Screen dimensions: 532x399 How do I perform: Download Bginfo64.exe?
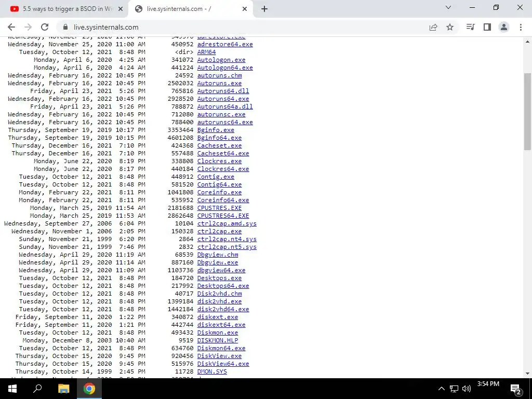pyautogui.click(x=220, y=138)
